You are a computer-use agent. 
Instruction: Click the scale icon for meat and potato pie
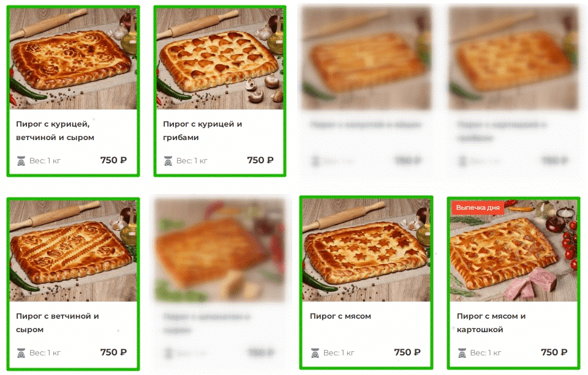point(462,353)
